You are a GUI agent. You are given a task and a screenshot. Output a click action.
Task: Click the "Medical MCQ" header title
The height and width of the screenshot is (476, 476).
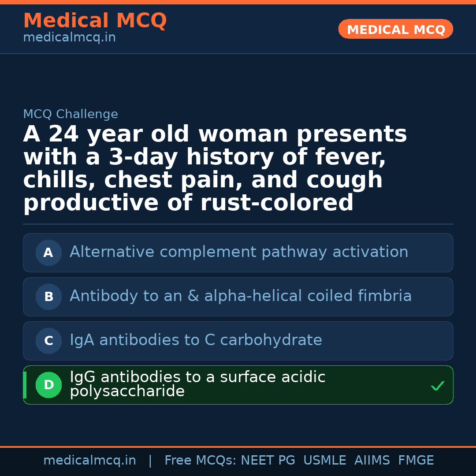95,21
